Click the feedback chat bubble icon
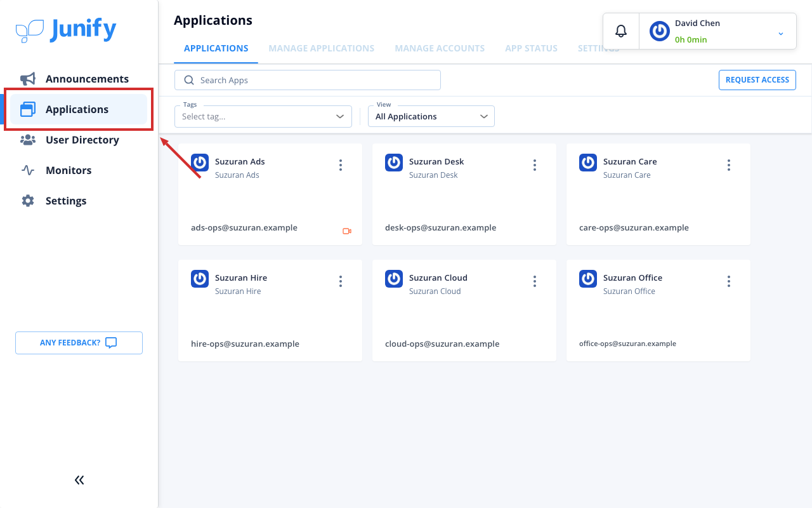812x508 pixels. click(x=111, y=343)
